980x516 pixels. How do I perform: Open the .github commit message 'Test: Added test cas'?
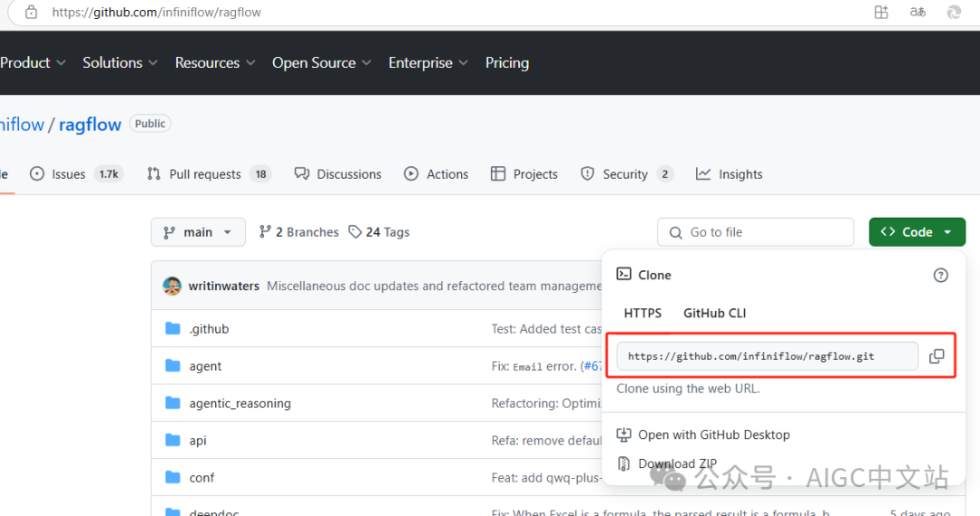pyautogui.click(x=546, y=328)
